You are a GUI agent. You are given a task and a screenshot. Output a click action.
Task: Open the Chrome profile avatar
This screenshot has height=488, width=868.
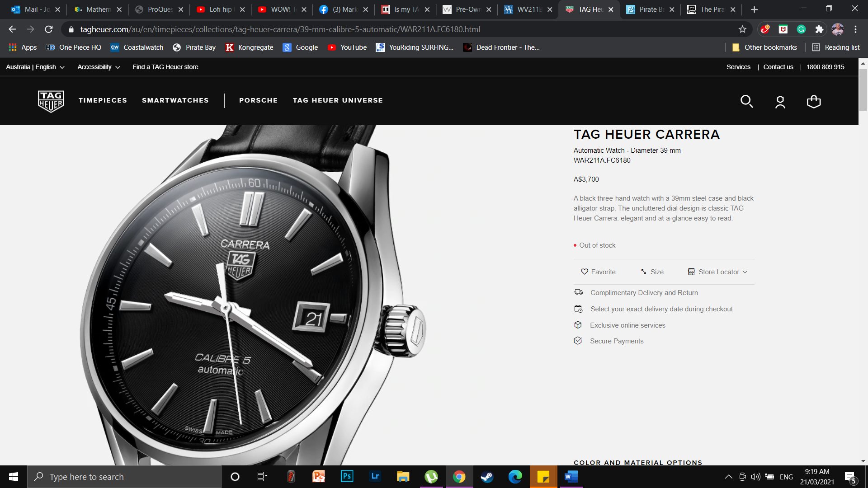tap(838, 29)
